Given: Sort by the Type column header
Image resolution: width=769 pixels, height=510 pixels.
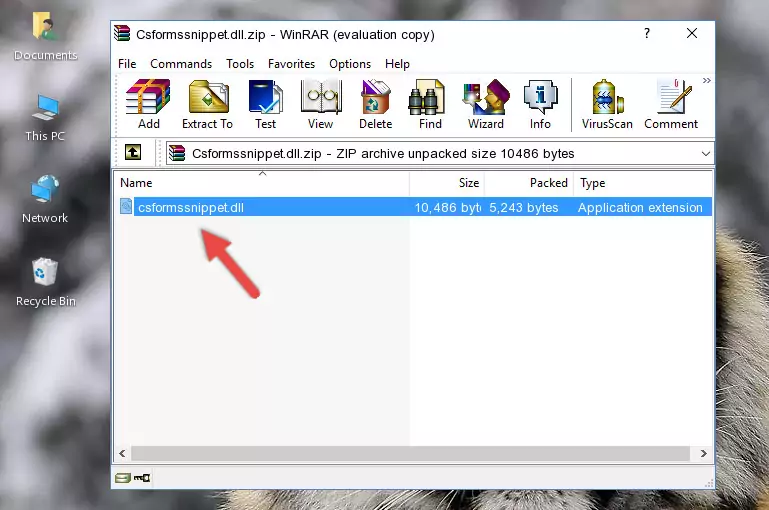Looking at the screenshot, I should [x=642, y=183].
